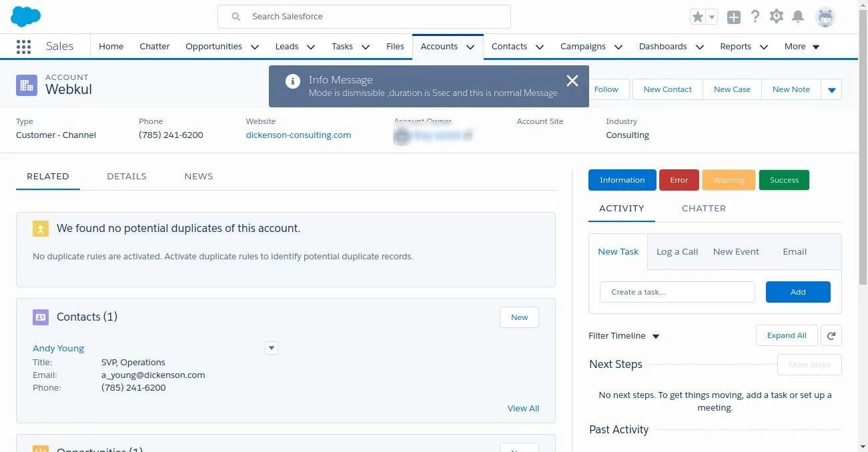Go to the Chatter nav tab

point(155,47)
